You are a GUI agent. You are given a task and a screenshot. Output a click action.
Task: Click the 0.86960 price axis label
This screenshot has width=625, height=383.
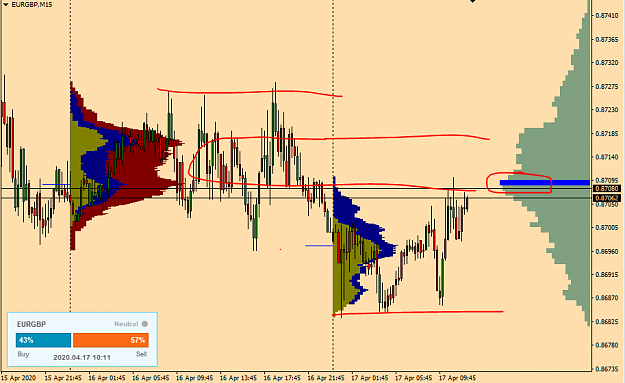click(607, 251)
